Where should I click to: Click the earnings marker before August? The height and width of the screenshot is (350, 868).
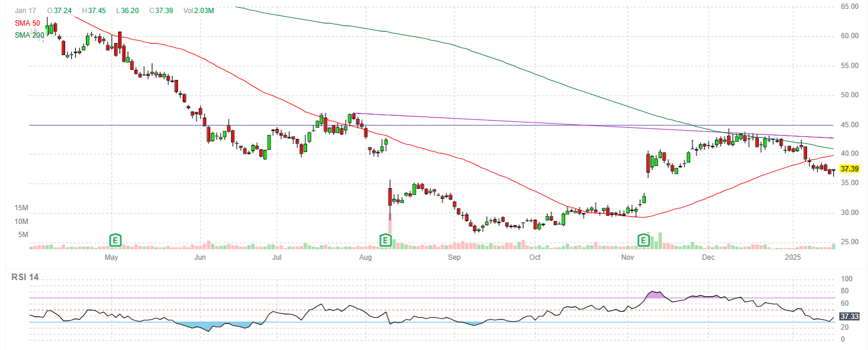tap(385, 240)
